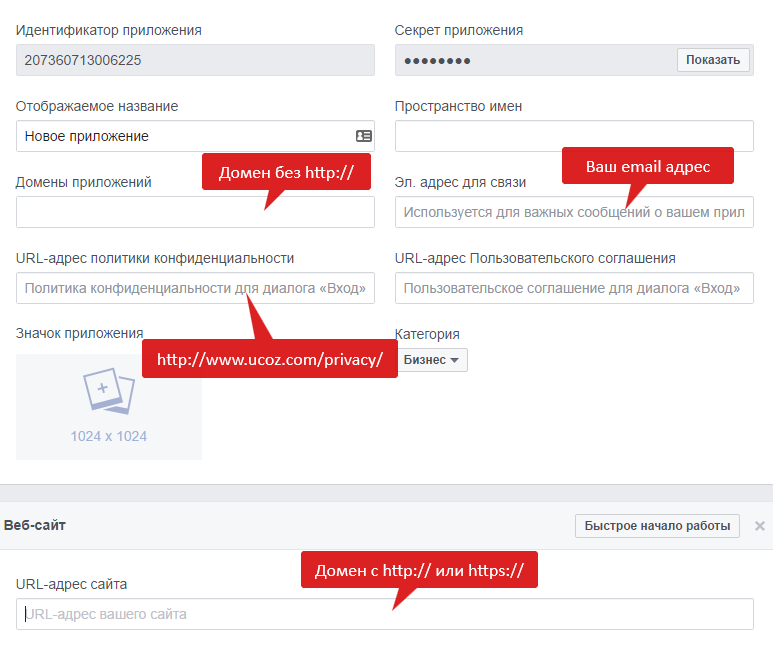Select the application ID number field
Image resolution: width=773 pixels, height=648 pixels.
(195, 60)
